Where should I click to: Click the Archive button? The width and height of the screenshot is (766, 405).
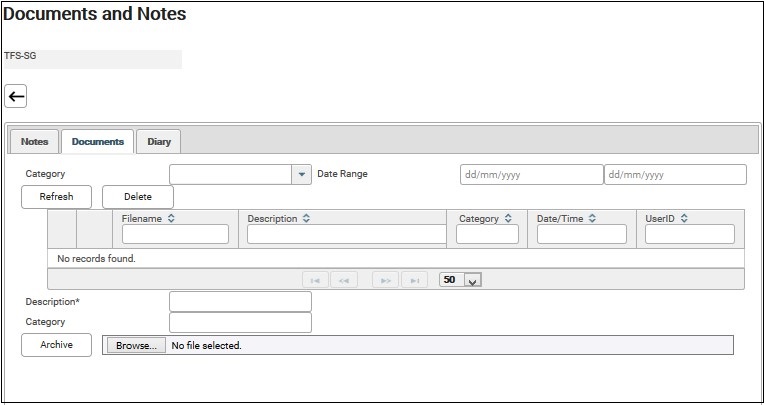pos(56,345)
